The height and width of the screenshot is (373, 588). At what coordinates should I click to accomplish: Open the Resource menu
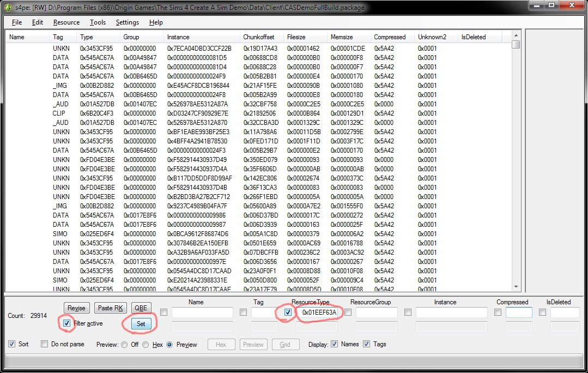(66, 22)
